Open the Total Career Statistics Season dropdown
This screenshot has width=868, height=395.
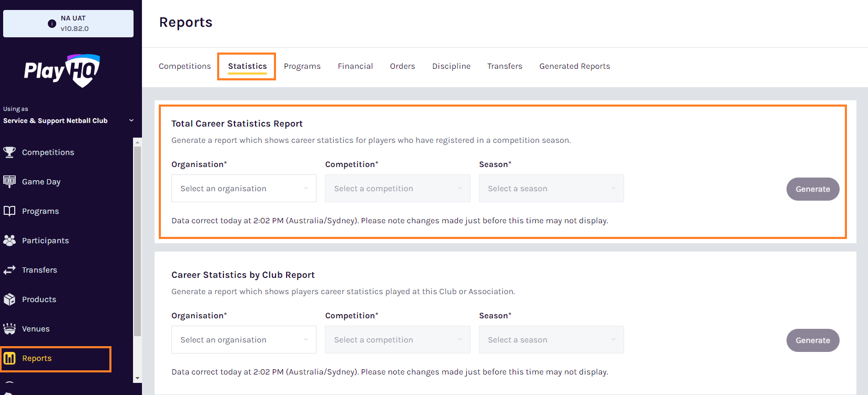pos(552,189)
